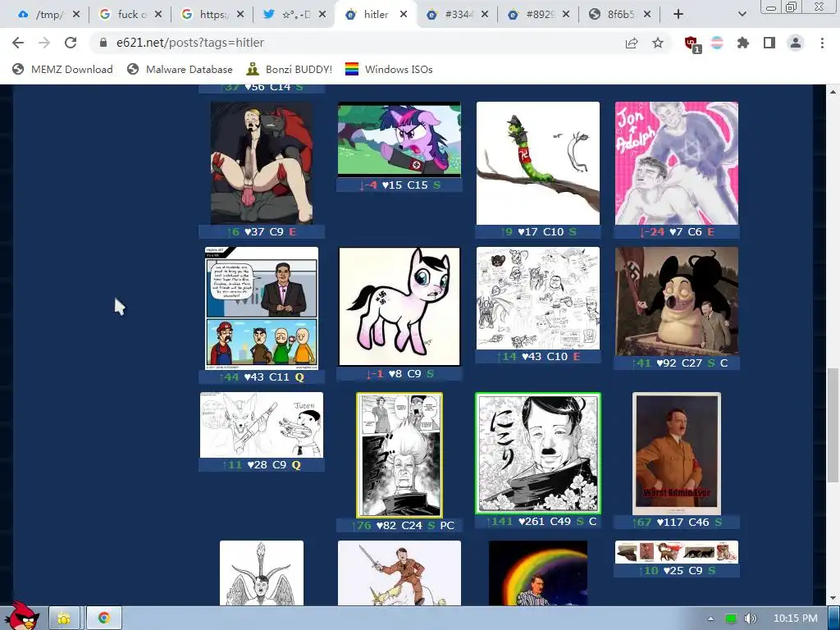This screenshot has height=630, width=840.
Task: Open the Malware Database bookmark
Action: tap(180, 69)
